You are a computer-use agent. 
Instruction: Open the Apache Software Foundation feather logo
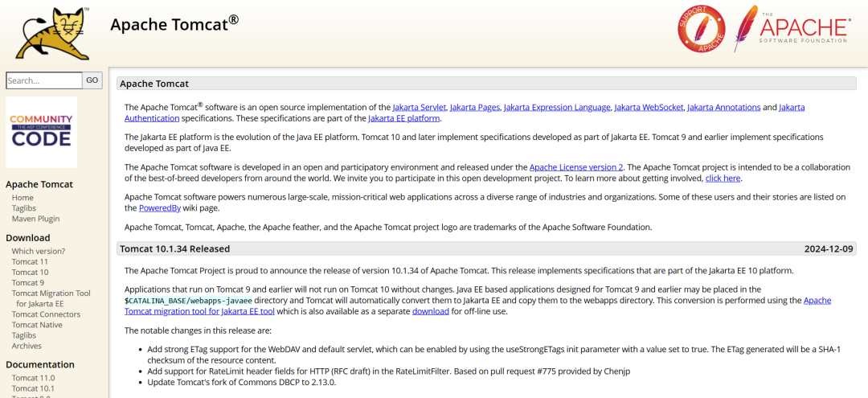[x=792, y=29]
